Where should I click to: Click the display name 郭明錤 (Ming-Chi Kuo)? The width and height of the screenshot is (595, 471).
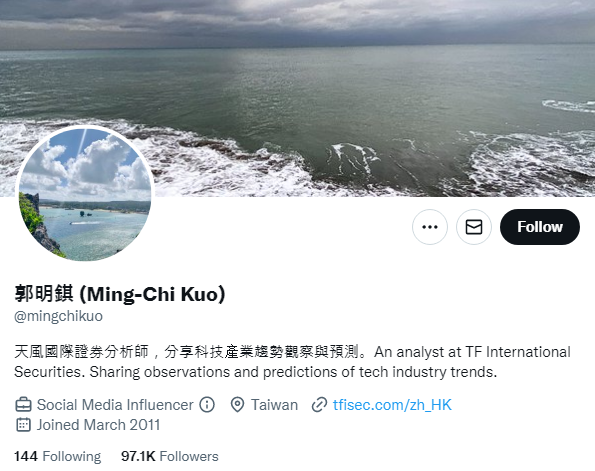pyautogui.click(x=120, y=294)
